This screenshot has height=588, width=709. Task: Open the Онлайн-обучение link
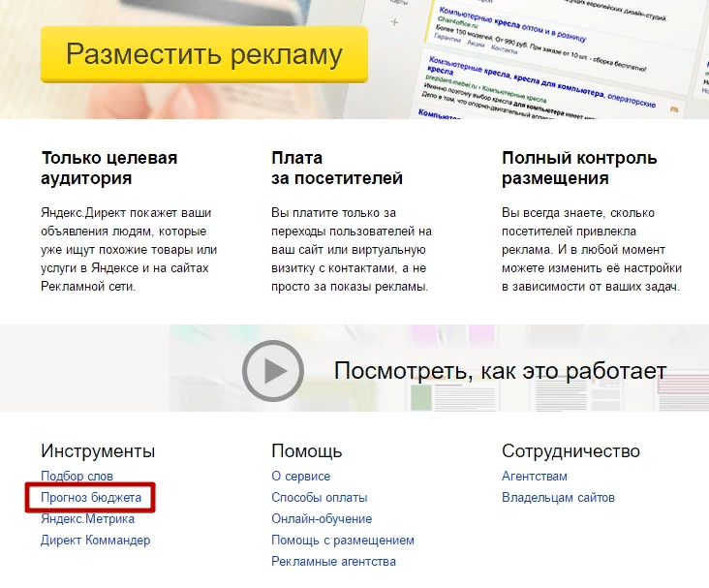click(x=322, y=519)
